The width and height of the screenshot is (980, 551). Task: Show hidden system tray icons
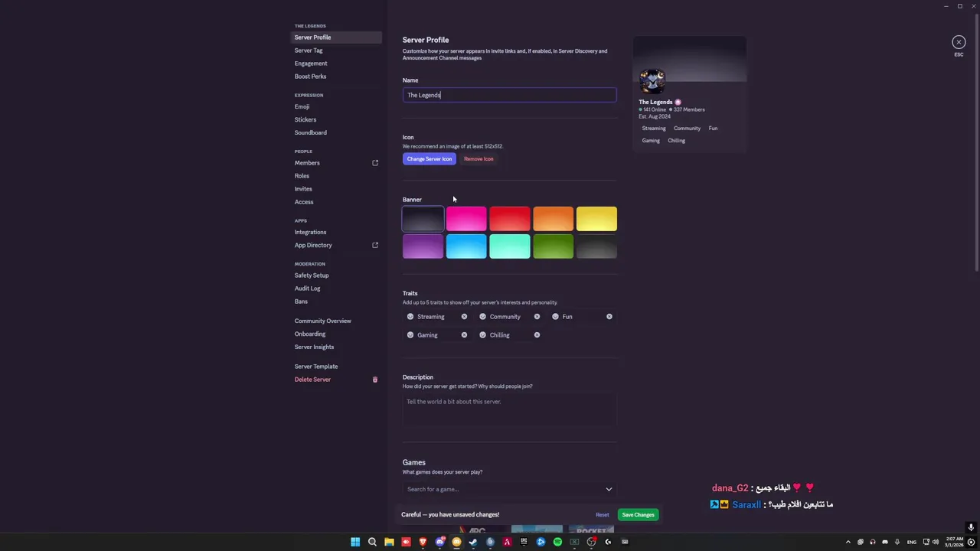coord(848,542)
